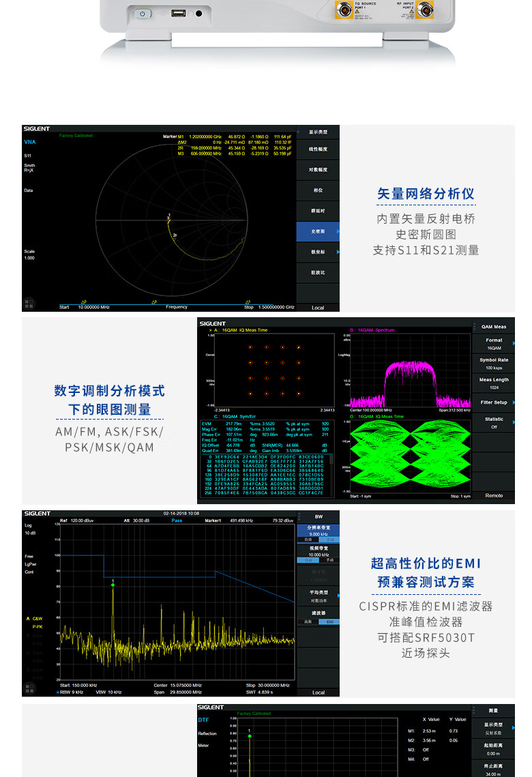
Task: Click the headphone jack on front panel
Action: tap(199, 13)
